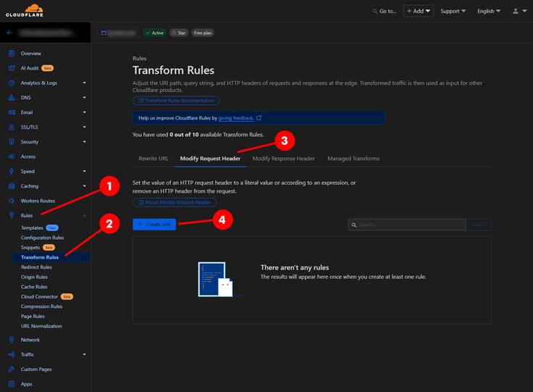Image resolution: width=533 pixels, height=392 pixels.
Task: Open the Add dropdown menu
Action: tap(419, 11)
